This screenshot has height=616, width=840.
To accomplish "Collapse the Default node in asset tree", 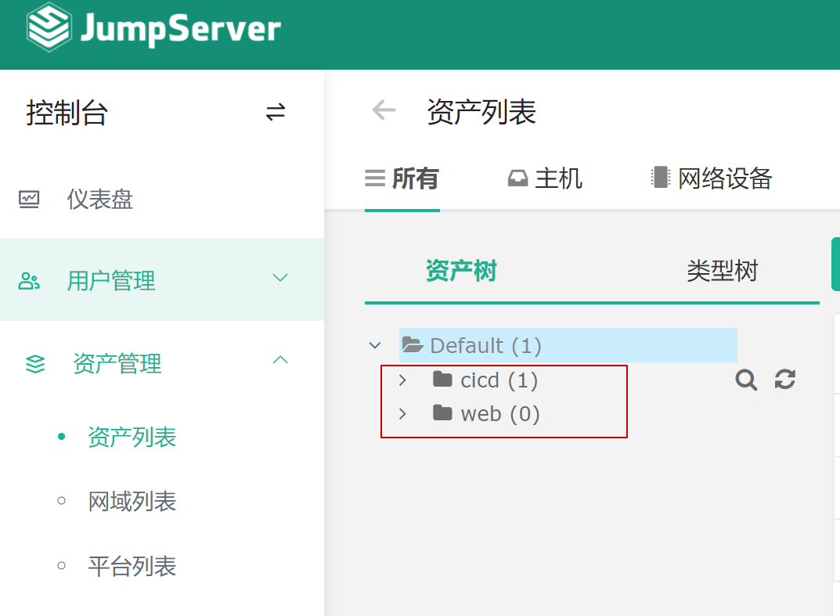I will [374, 345].
